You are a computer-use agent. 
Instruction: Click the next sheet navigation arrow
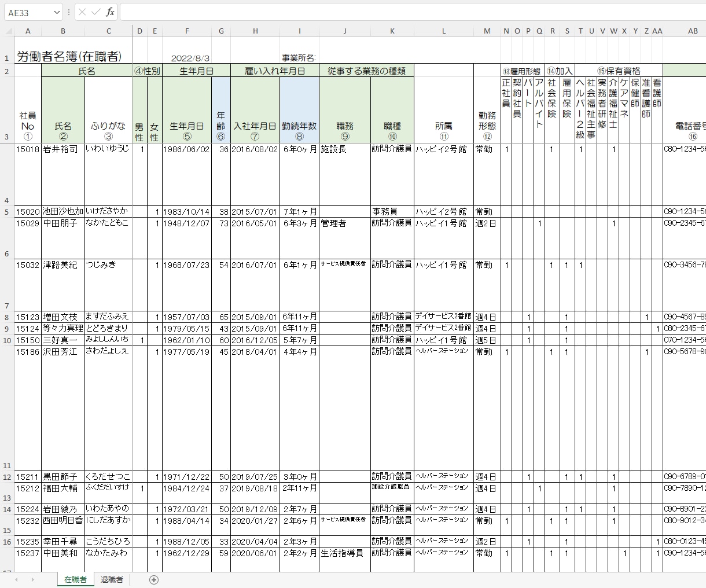(x=32, y=580)
